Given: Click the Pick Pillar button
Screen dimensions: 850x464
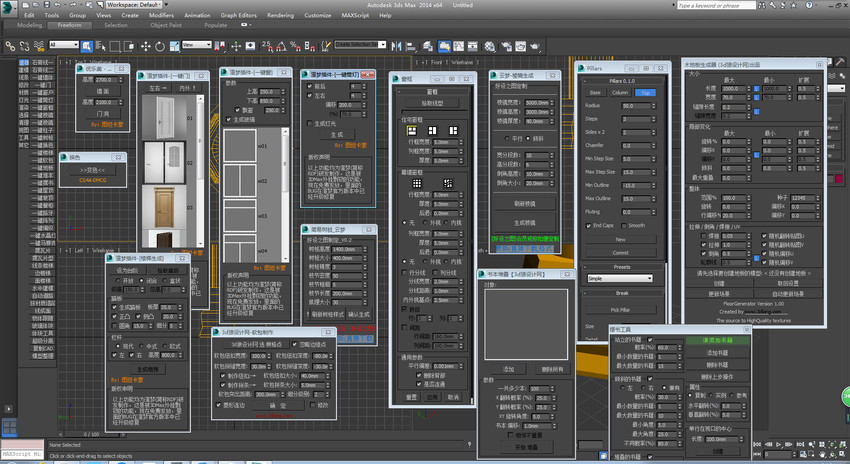Looking at the screenshot, I should click(621, 310).
